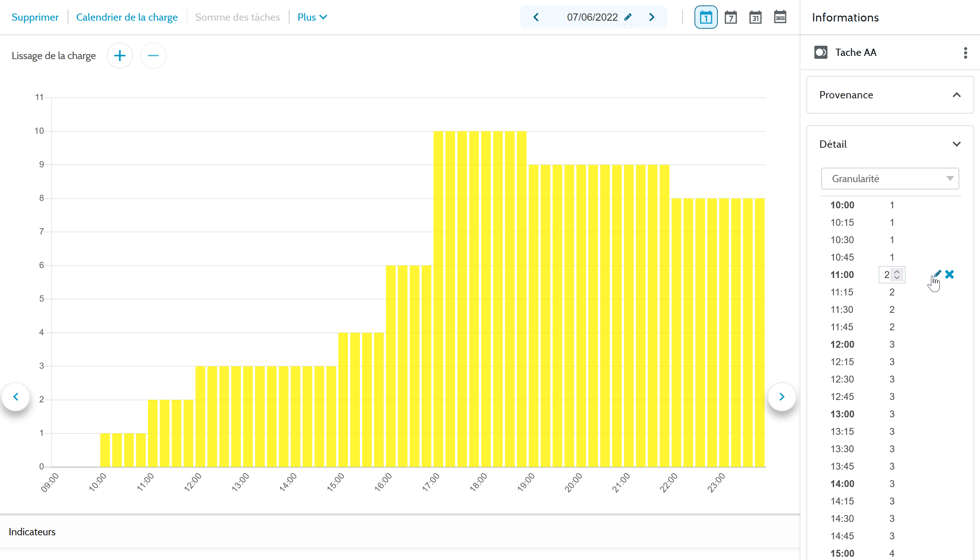
Task: Select the 14:00 row in Détail list
Action: (x=890, y=483)
